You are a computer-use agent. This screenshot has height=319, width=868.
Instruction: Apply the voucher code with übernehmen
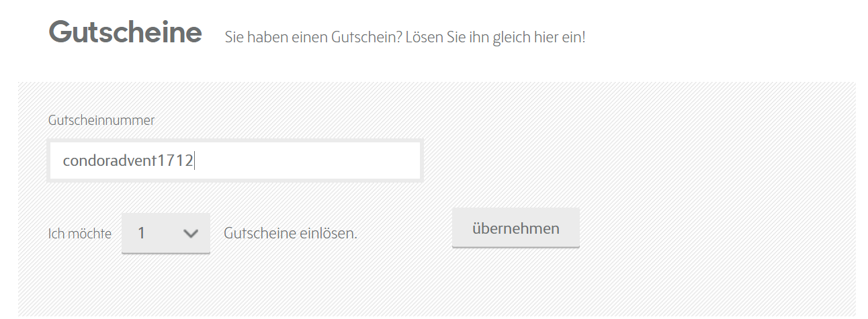515,228
